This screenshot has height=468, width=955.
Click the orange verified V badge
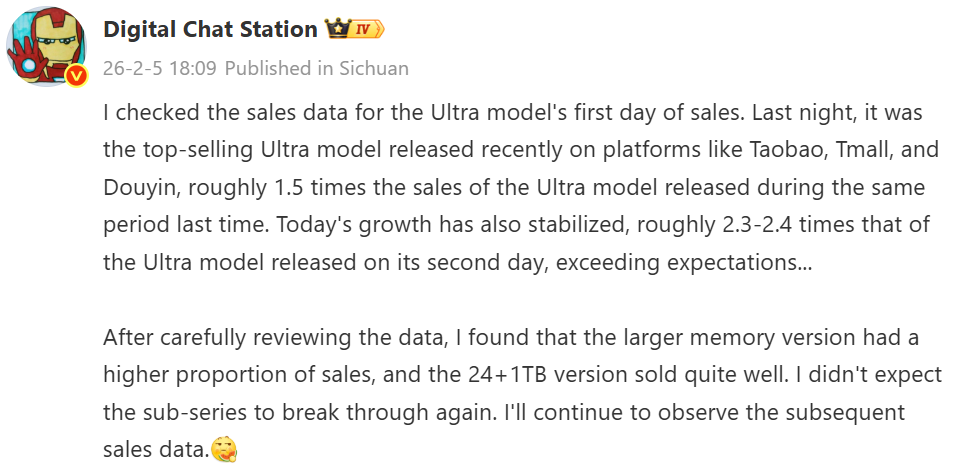click(x=76, y=76)
